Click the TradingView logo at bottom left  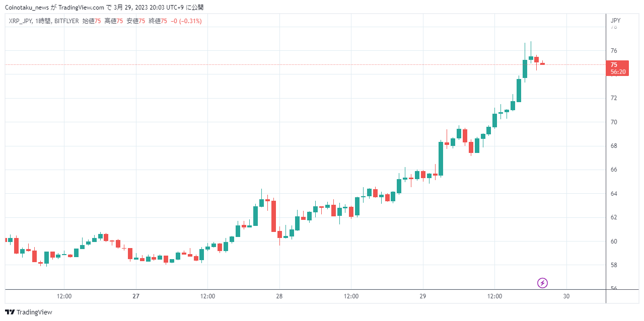pos(28,312)
